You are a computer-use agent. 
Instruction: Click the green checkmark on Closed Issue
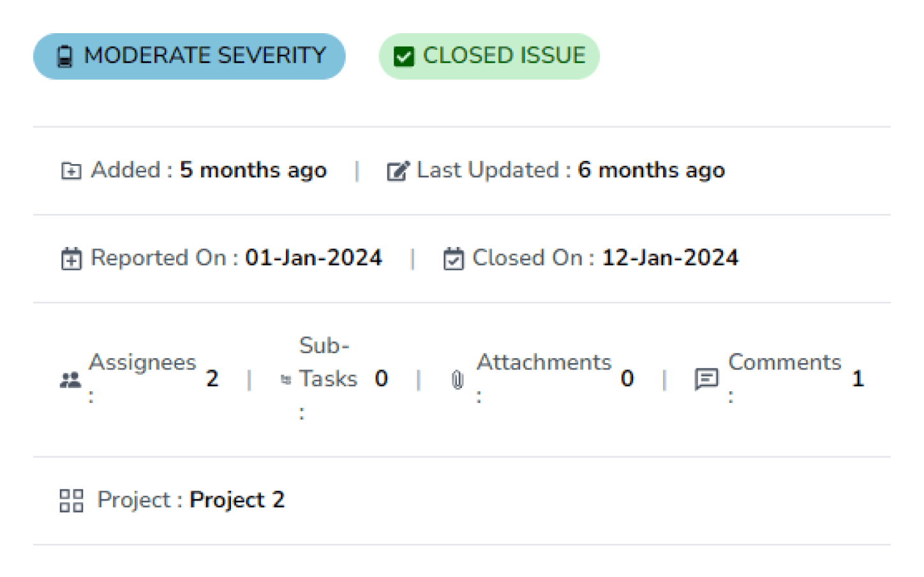click(404, 56)
